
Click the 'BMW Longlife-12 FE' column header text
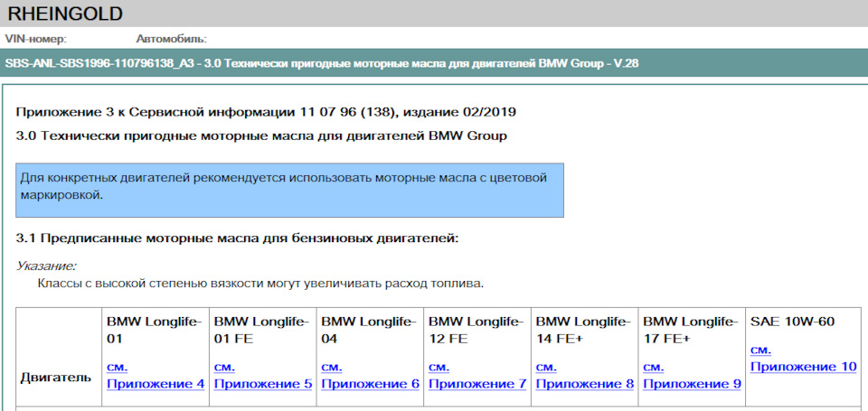[477, 331]
